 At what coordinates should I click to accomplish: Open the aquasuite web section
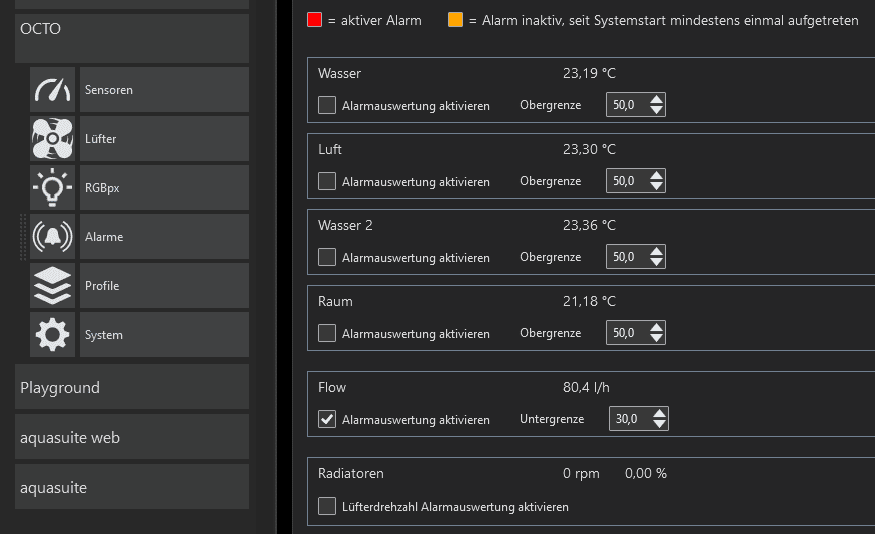[131, 437]
